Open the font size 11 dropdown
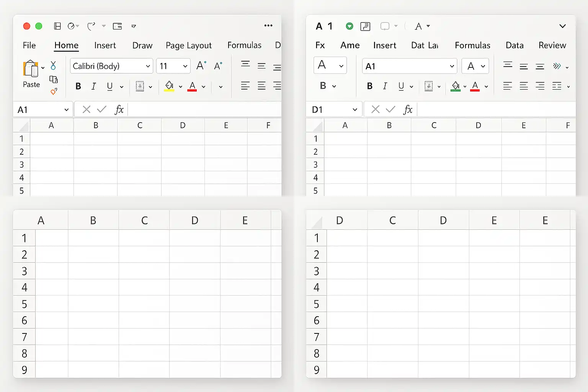Viewport: 588px width, 392px height. coord(185,66)
